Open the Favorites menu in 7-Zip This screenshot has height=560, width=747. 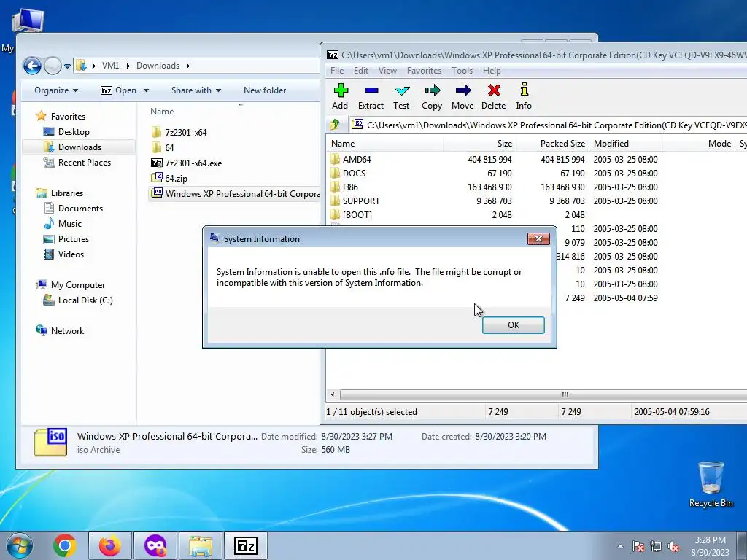[x=424, y=71]
